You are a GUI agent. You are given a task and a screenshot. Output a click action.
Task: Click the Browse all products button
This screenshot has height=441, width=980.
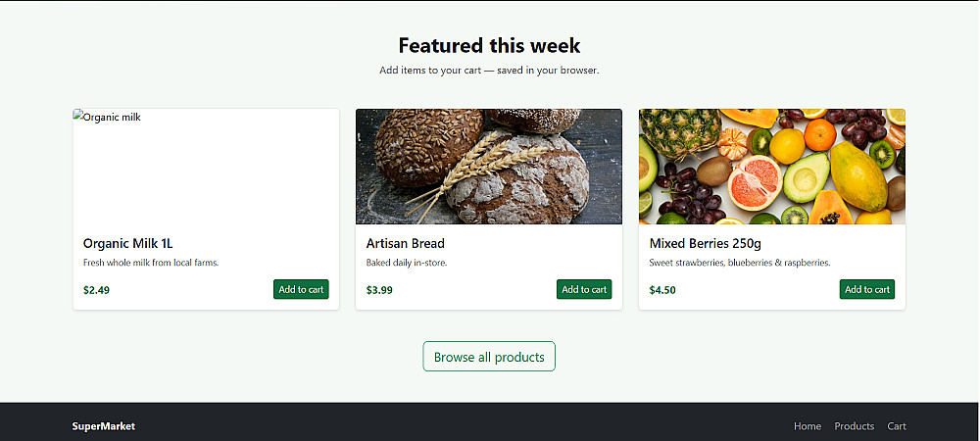point(489,357)
